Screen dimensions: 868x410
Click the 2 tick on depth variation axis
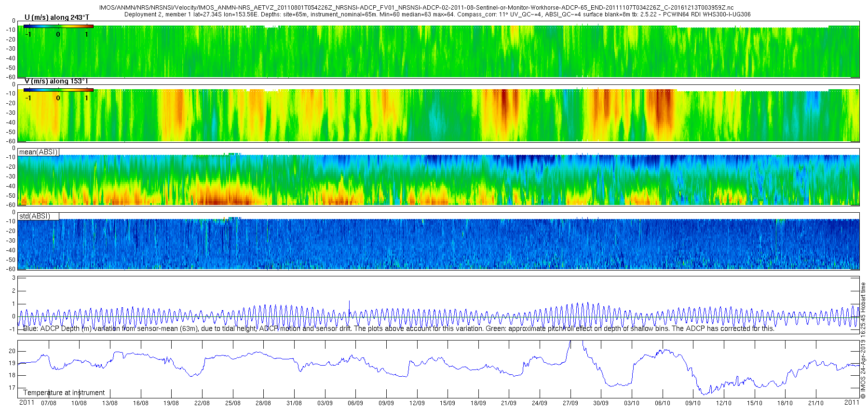coord(14,291)
